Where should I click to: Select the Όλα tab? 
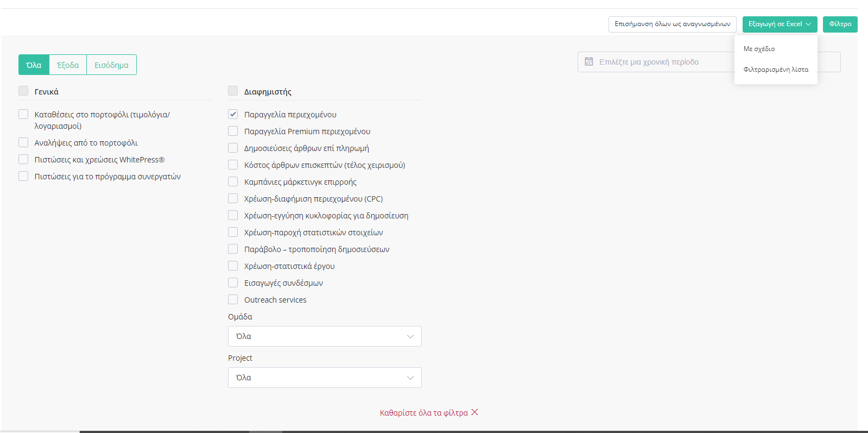coord(34,65)
